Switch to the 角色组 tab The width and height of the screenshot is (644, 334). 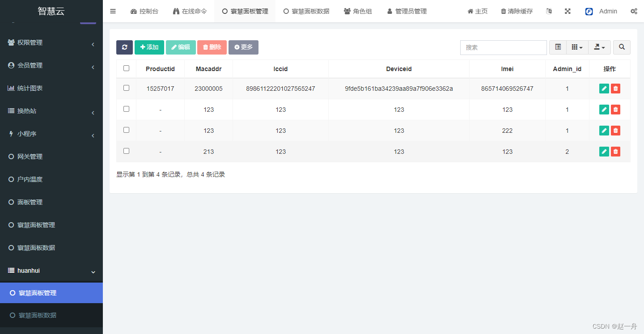tap(358, 11)
